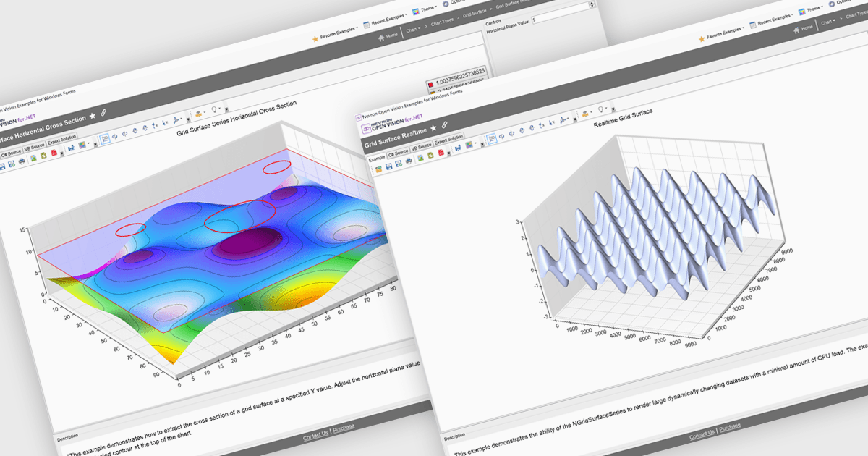868x456 pixels.
Task: Open Recent Examples menu in Realtime window
Action: click(771, 20)
